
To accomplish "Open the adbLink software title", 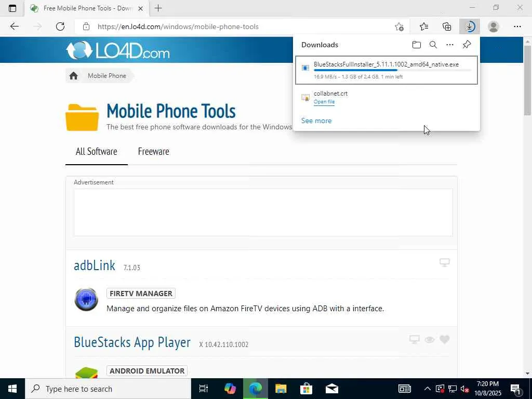I will [95, 265].
